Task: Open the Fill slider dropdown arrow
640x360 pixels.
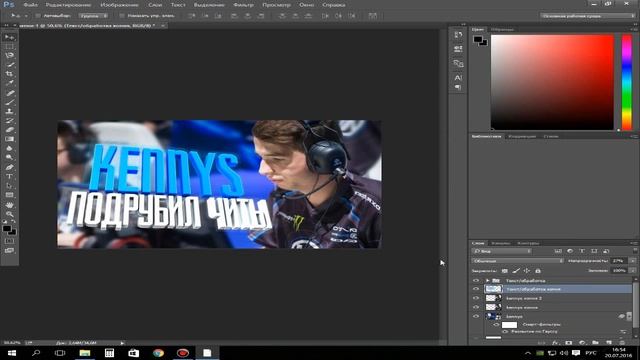Action: tap(633, 270)
